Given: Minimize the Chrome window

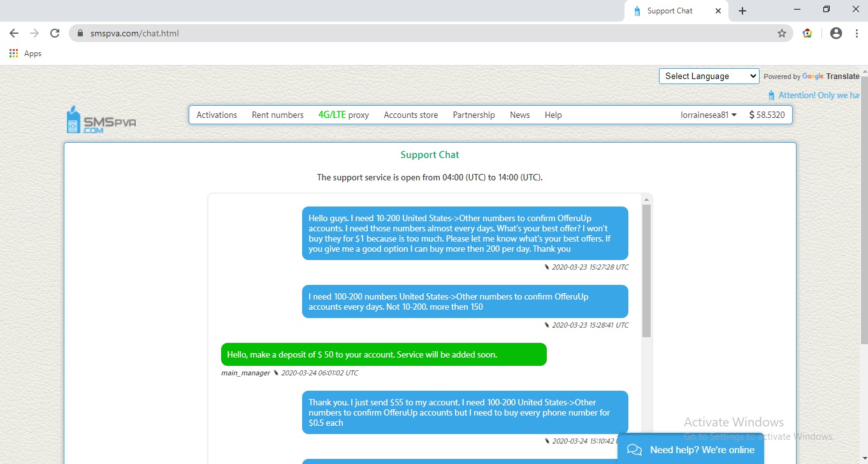Looking at the screenshot, I should (799, 10).
